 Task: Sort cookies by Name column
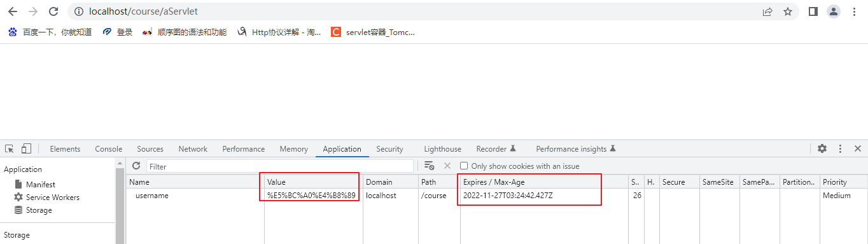195,182
